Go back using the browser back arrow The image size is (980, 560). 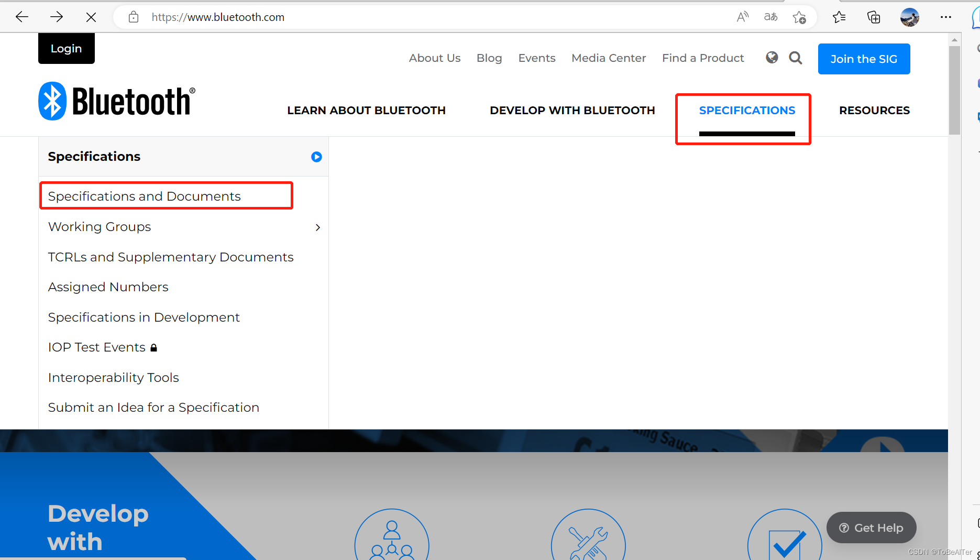coord(22,17)
